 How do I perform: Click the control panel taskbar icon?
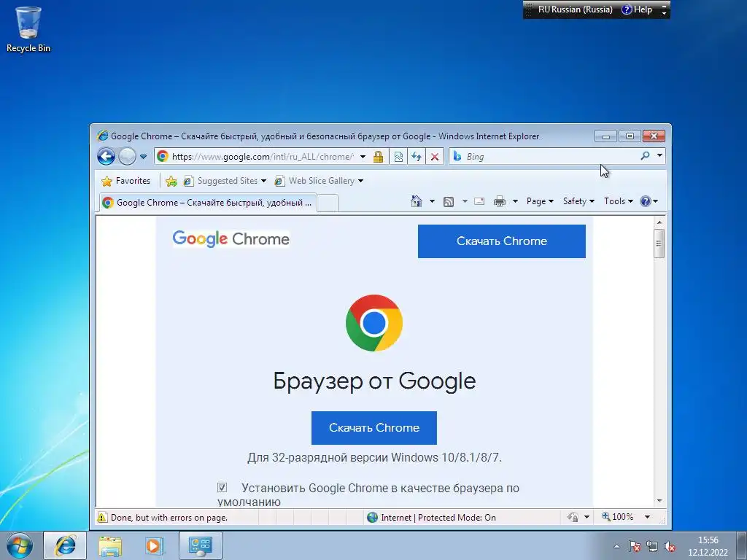click(200, 545)
